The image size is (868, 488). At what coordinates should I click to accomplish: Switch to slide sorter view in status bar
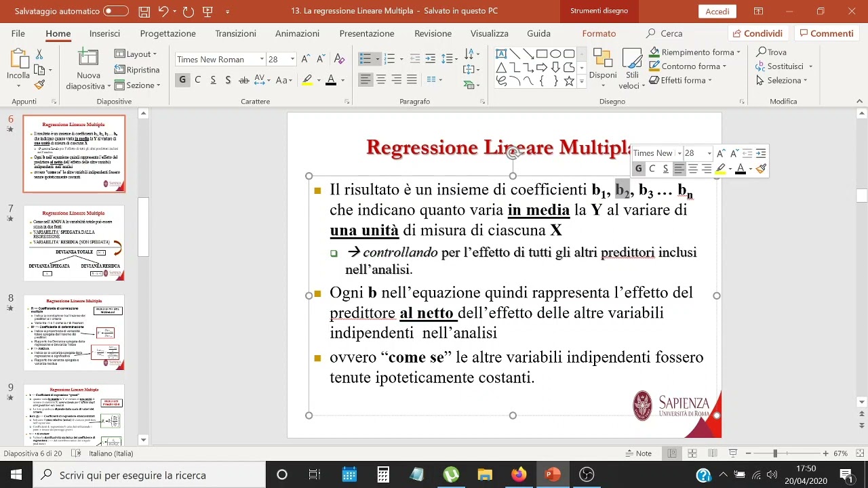point(692,453)
